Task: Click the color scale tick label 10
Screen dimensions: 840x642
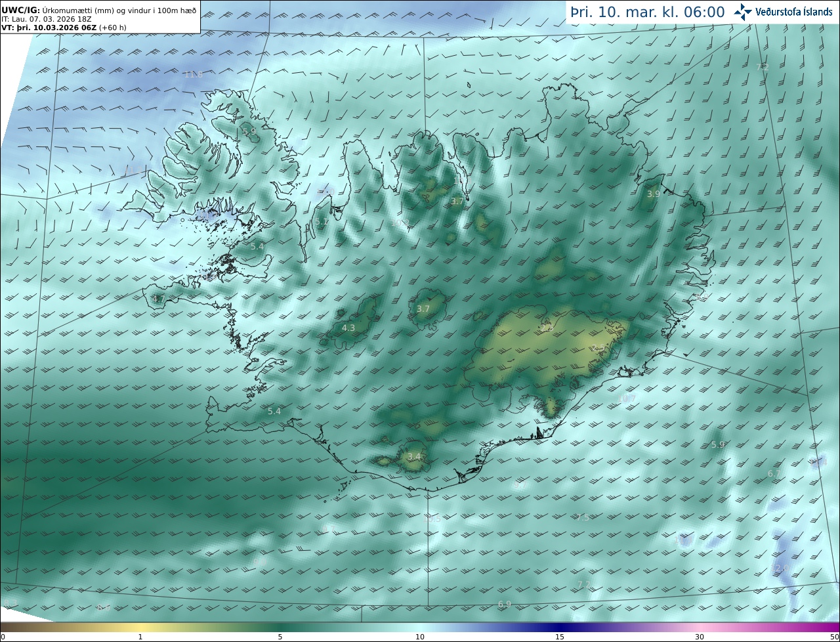Action: tap(420, 637)
